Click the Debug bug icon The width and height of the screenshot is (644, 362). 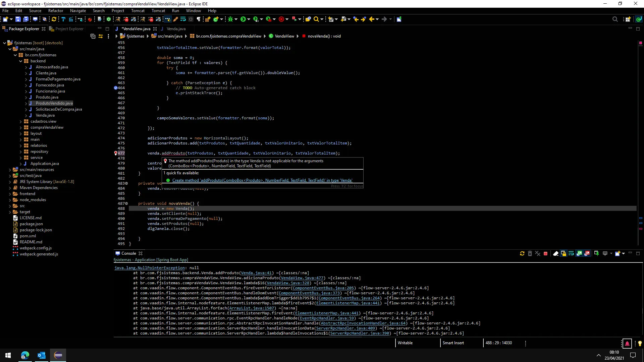click(230, 19)
